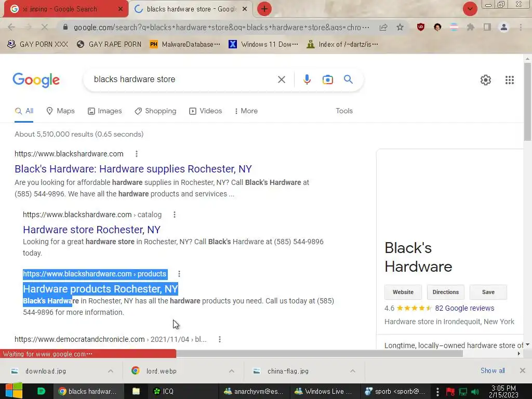Open Black's Hardware supplies Rochester link
Image resolution: width=532 pixels, height=399 pixels.
pos(133,169)
